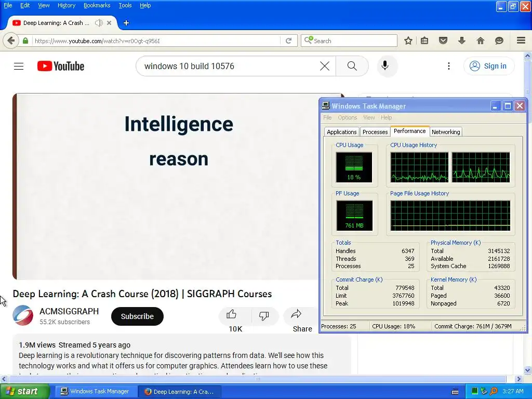Click the tray magnifier search icon
Viewport: 532px width, 399px height.
(494, 391)
